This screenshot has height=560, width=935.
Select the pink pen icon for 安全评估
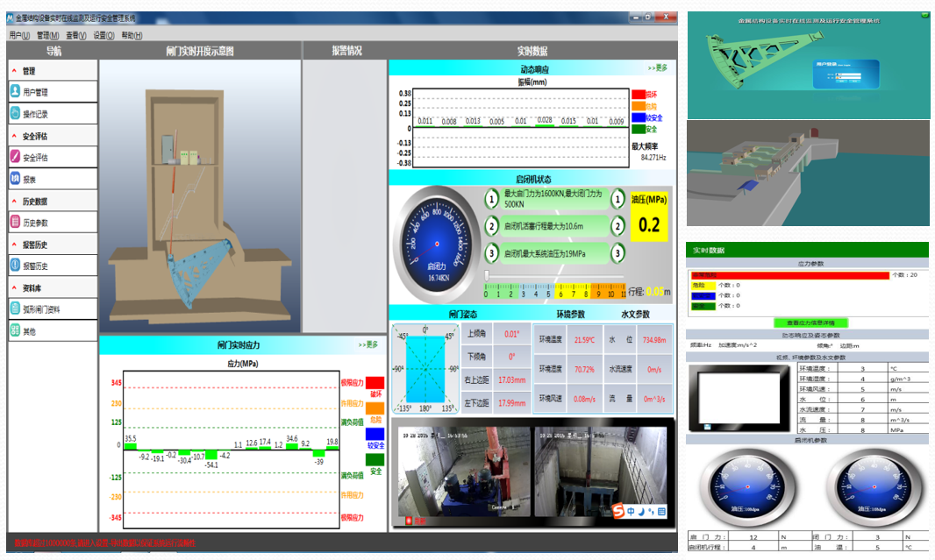(16, 157)
